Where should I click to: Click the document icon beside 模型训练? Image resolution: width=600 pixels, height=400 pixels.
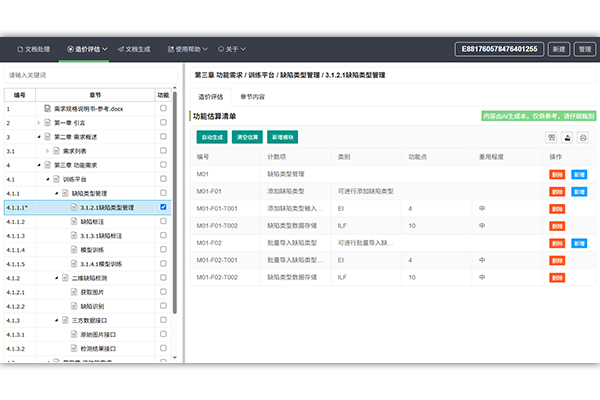(x=73, y=249)
